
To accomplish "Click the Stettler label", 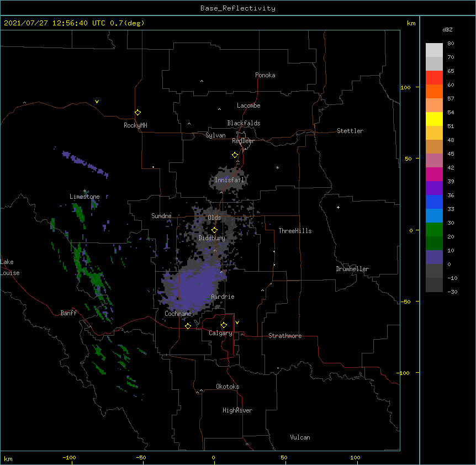I will click(x=350, y=131).
